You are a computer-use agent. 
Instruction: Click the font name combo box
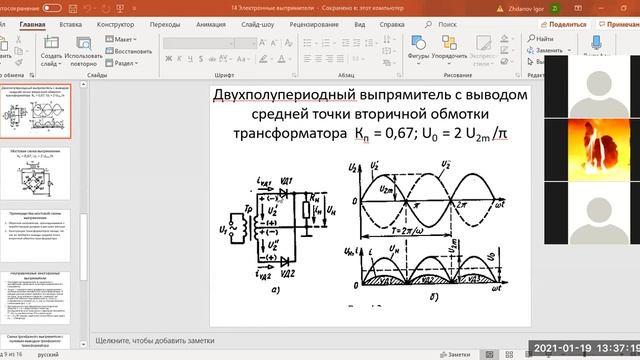tap(198, 43)
